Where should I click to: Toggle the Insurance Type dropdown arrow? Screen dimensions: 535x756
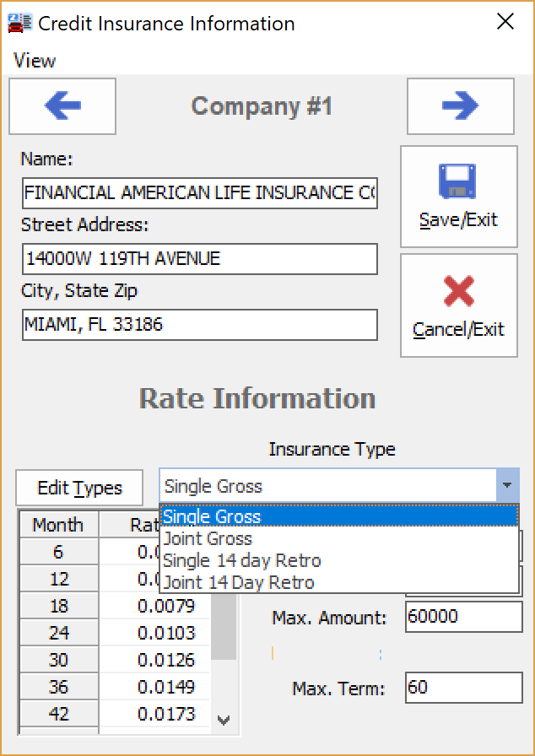tap(507, 485)
